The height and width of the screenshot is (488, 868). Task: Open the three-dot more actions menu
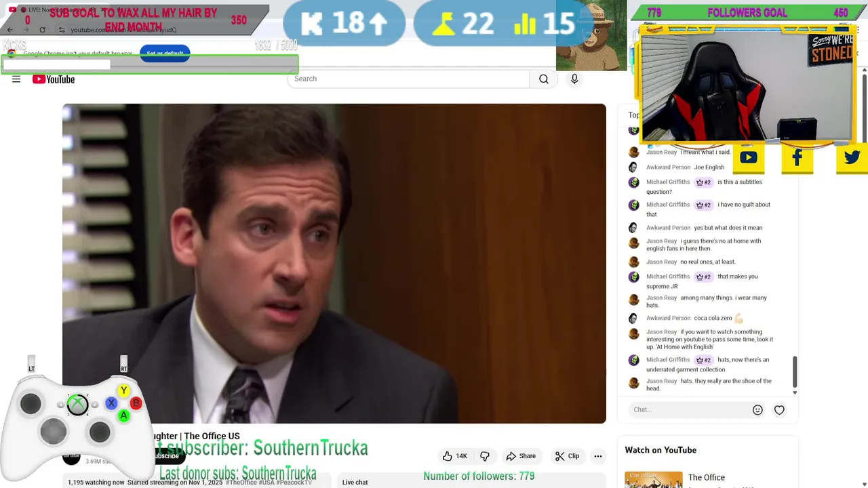[598, 456]
